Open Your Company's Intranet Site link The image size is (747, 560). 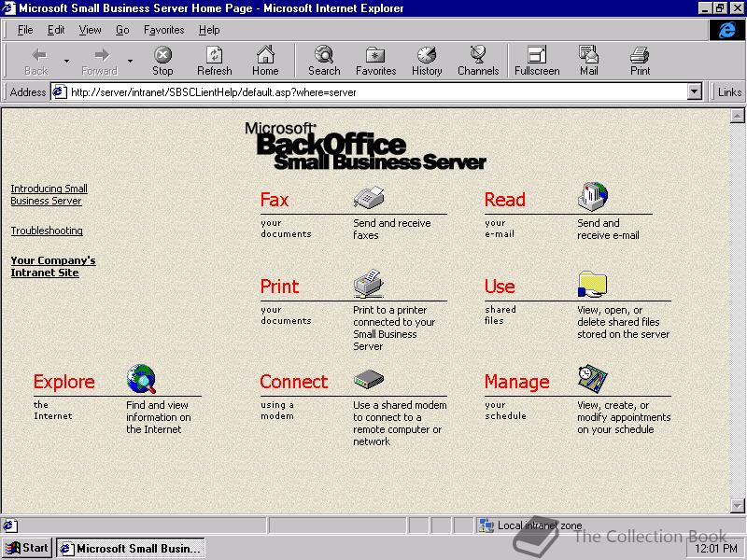pyautogui.click(x=53, y=267)
